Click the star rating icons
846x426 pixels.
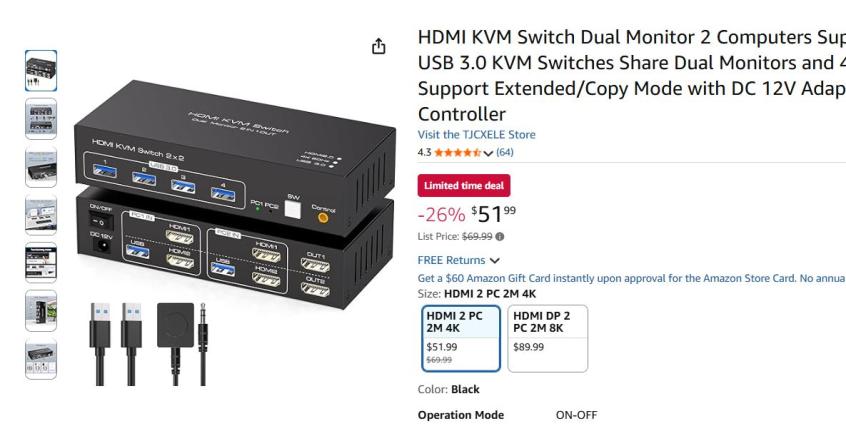click(x=458, y=153)
